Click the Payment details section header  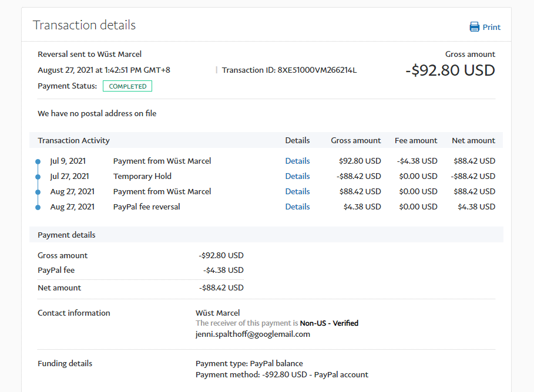click(66, 235)
